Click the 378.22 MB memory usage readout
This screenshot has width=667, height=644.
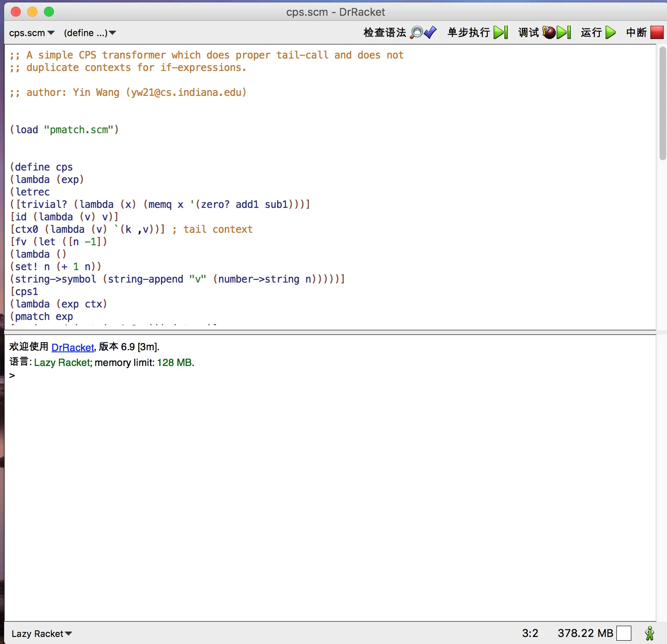(x=585, y=633)
